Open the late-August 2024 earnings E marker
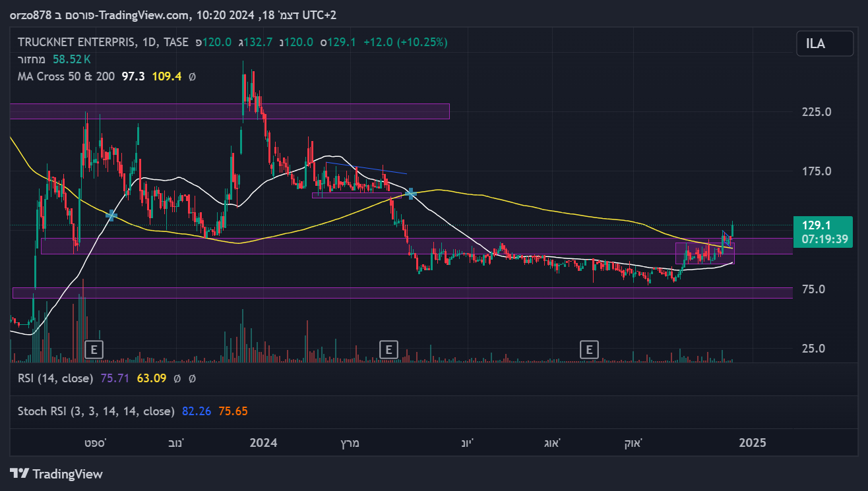 click(x=589, y=349)
